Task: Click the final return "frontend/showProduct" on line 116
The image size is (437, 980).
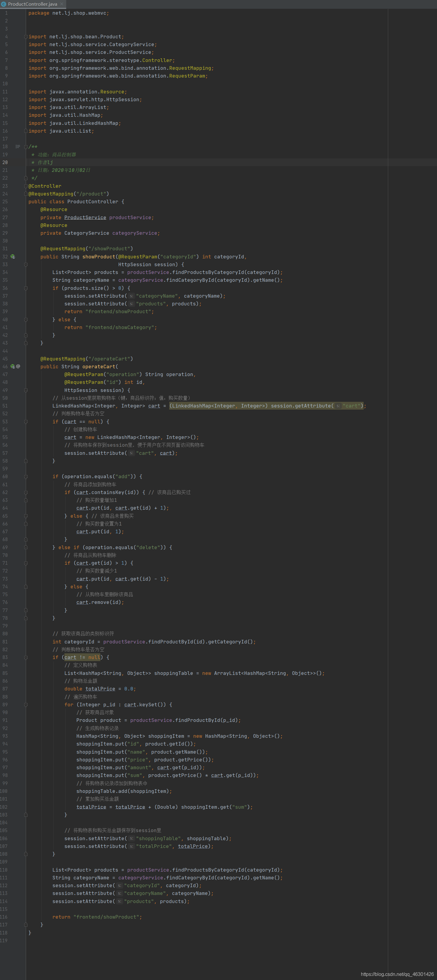Action: [x=97, y=917]
